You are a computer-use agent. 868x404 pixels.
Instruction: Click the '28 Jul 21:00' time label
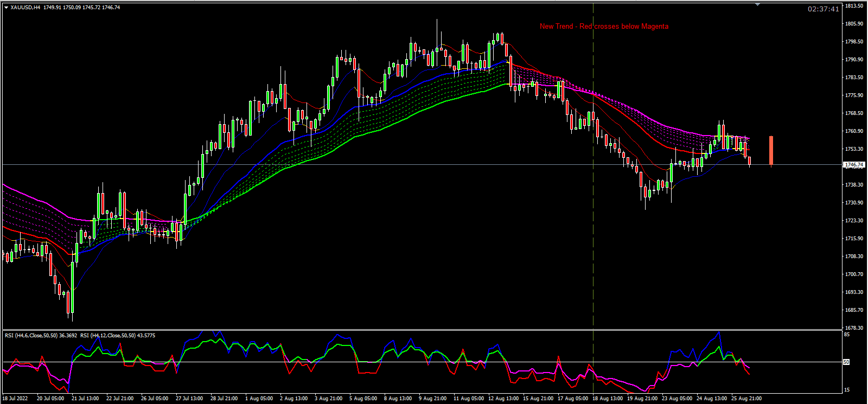pyautogui.click(x=224, y=399)
